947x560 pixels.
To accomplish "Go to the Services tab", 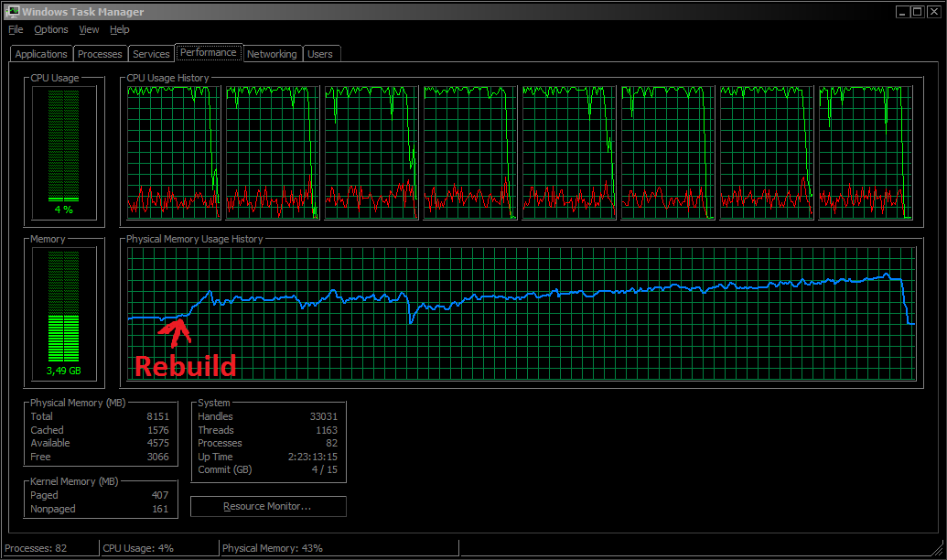I will [x=151, y=54].
